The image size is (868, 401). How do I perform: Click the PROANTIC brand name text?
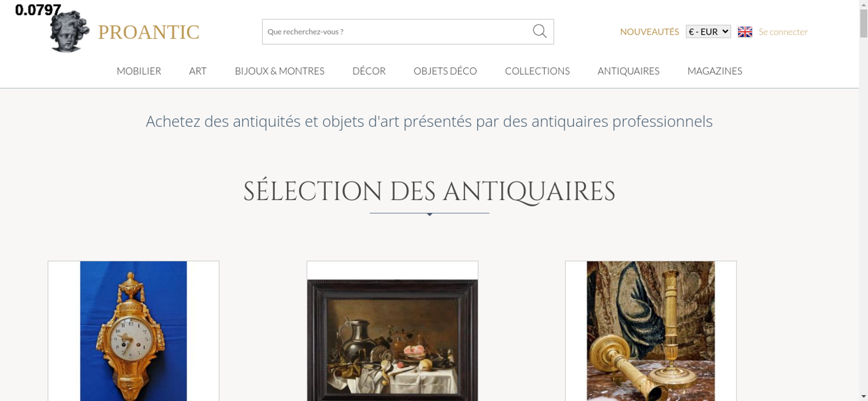[x=149, y=32]
